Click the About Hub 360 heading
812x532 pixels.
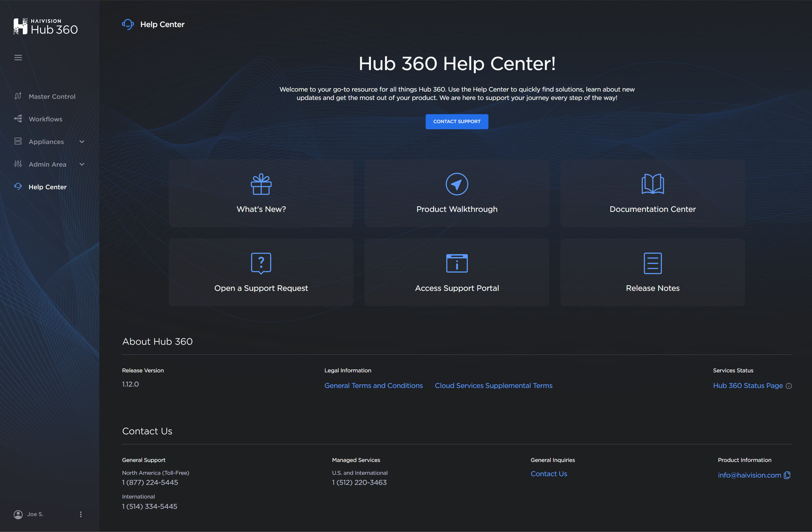pos(157,341)
